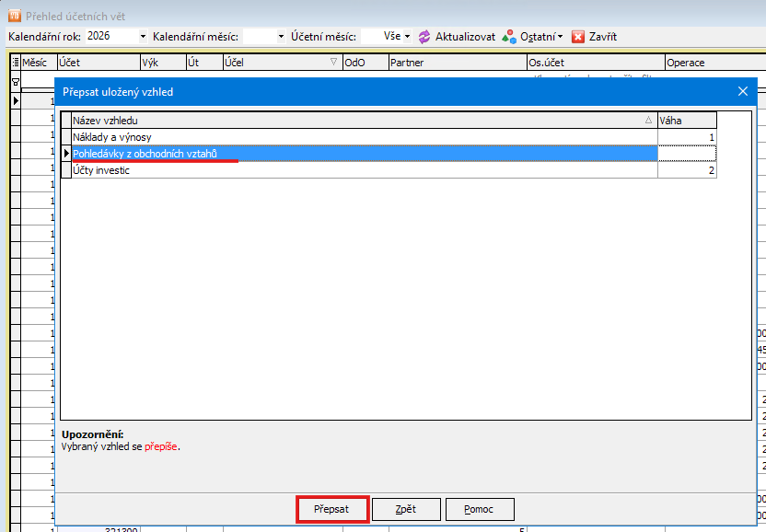This screenshot has height=532, width=766.
Task: Click the Váha column header
Action: [686, 121]
